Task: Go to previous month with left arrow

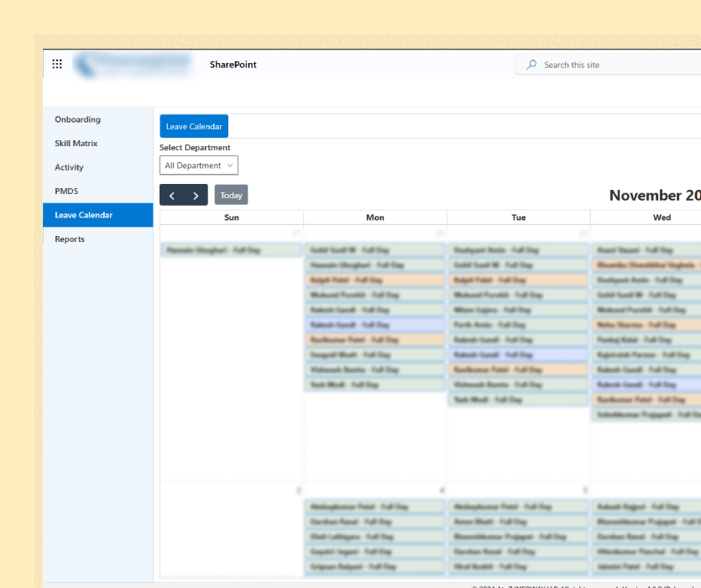Action: coord(172,196)
